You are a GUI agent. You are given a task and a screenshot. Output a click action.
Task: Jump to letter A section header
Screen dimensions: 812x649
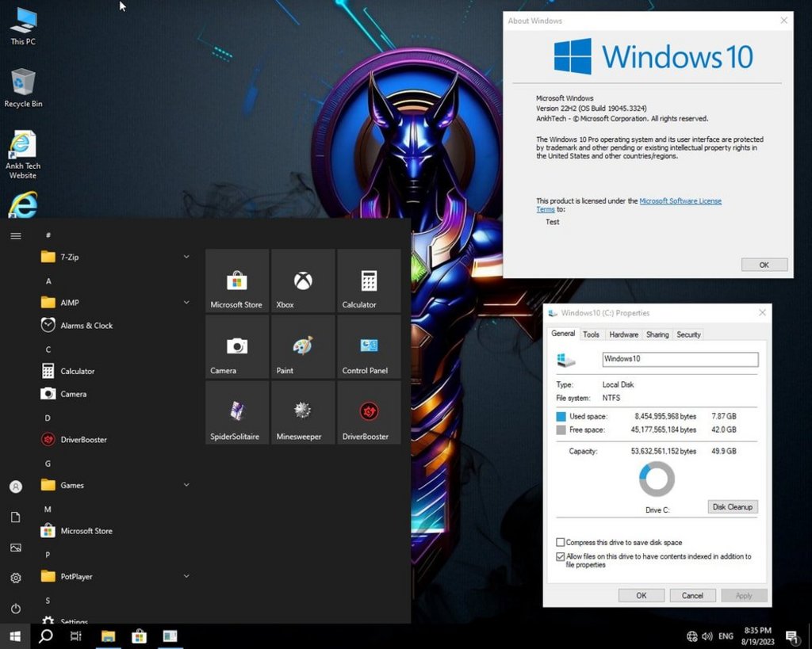pos(48,281)
